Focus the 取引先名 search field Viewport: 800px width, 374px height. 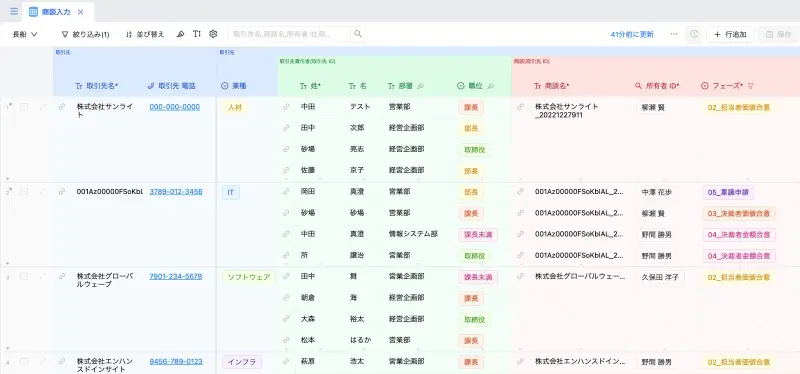point(289,34)
